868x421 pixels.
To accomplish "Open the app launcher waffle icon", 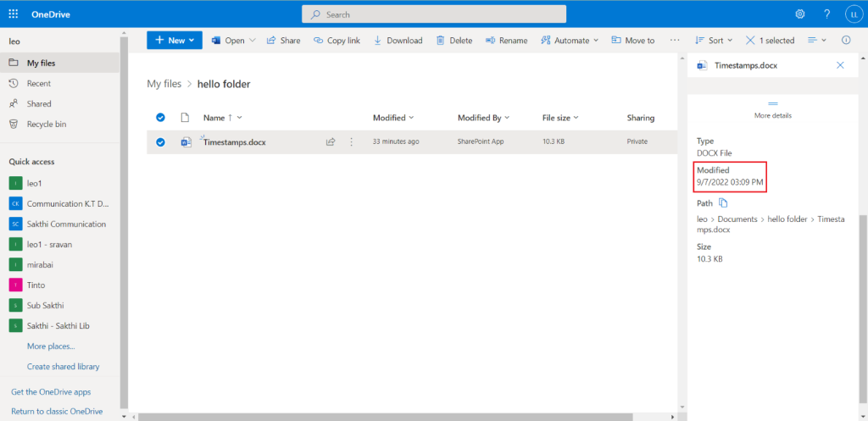I will point(14,14).
